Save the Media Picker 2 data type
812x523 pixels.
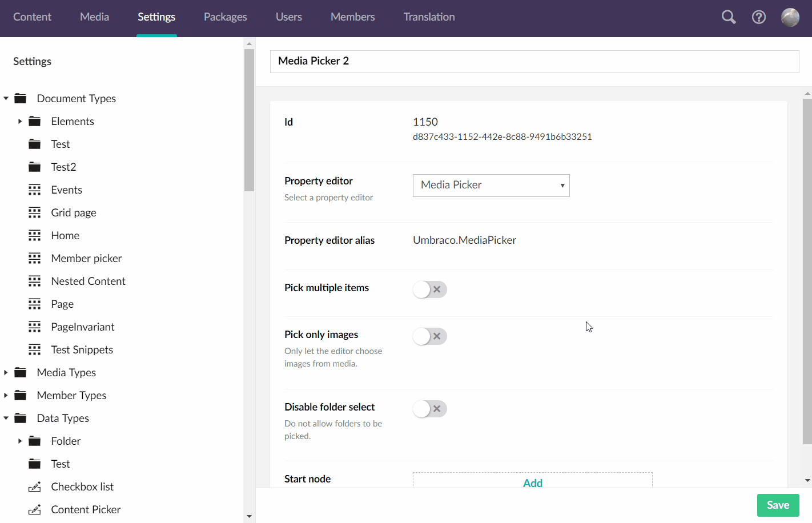[x=778, y=505]
